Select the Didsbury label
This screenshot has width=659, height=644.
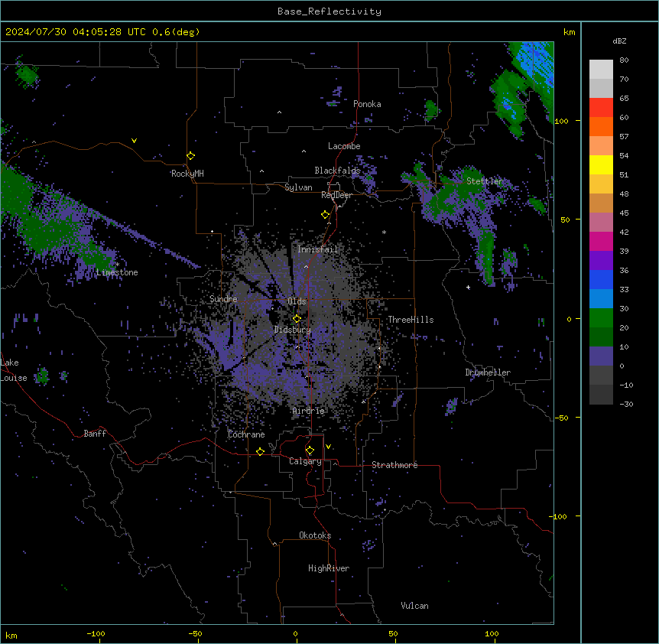tap(293, 330)
